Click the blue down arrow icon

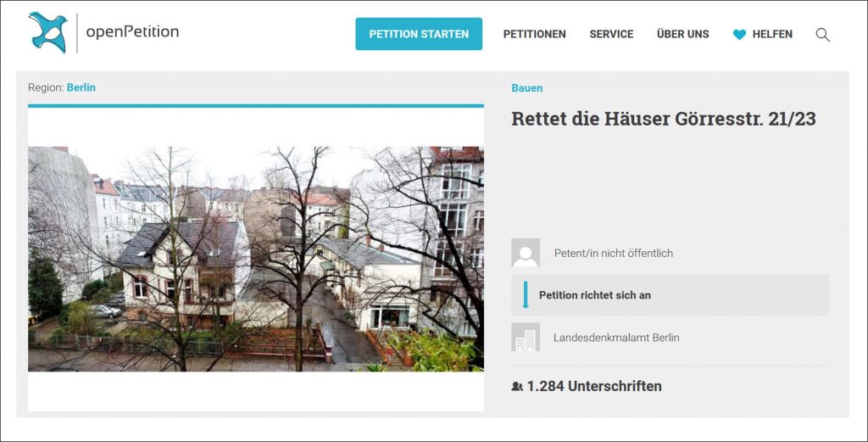tap(526, 295)
